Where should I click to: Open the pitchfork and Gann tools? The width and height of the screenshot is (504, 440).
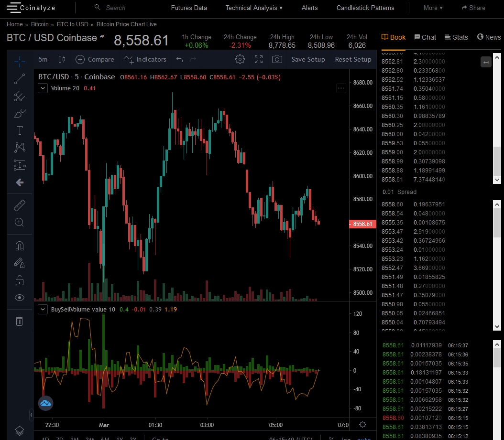click(20, 96)
